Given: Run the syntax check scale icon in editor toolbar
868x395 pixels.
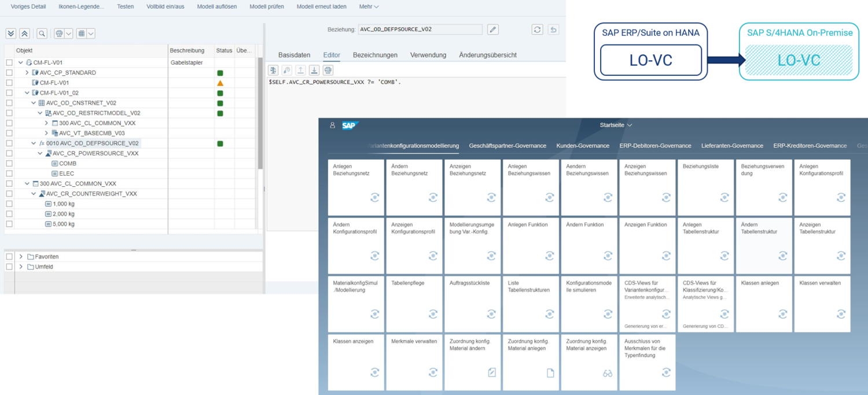Looking at the screenshot, I should pos(274,70).
